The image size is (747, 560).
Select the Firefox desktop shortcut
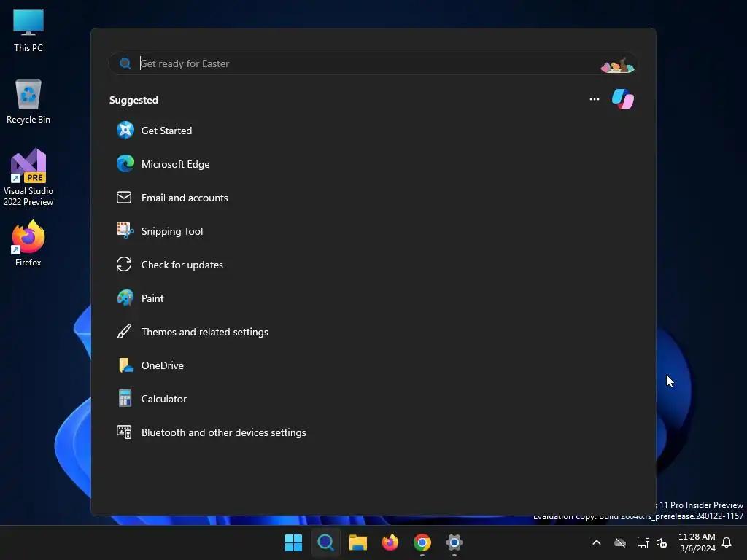pos(28,244)
